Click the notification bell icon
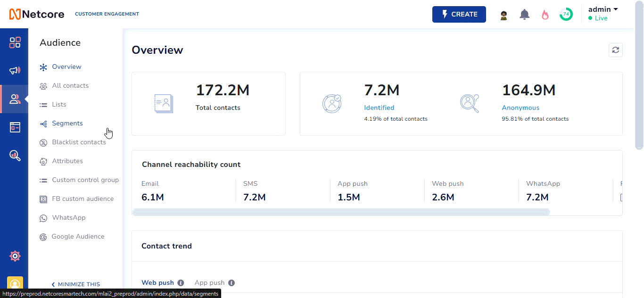 pyautogui.click(x=524, y=15)
